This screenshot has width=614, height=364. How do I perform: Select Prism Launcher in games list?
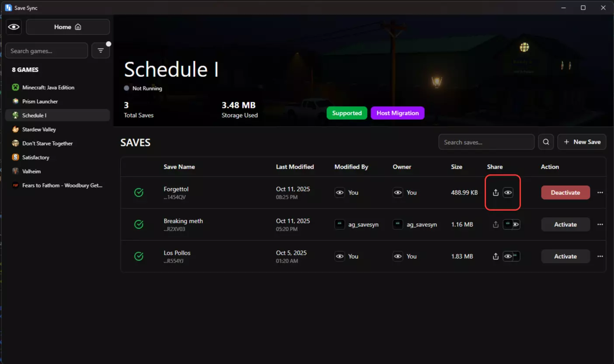[57, 101]
